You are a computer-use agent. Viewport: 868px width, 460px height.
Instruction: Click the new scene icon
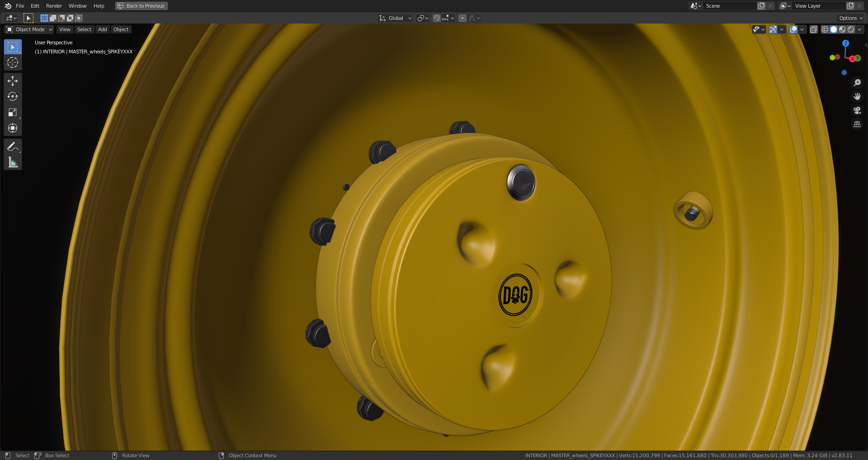pos(761,6)
